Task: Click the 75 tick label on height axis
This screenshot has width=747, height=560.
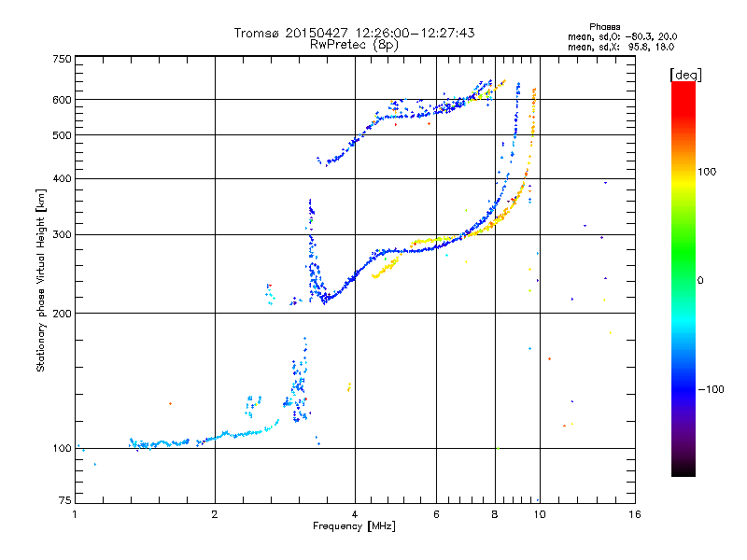Action: (x=65, y=500)
